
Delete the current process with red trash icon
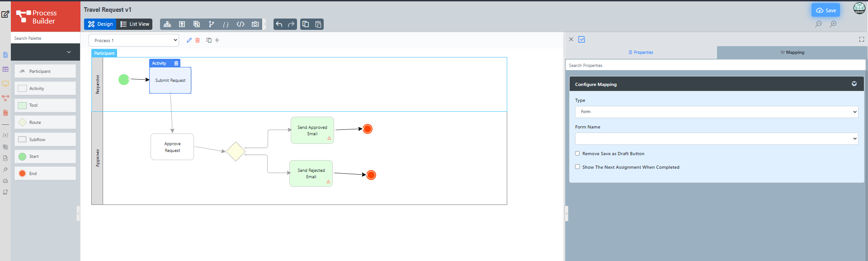point(198,40)
